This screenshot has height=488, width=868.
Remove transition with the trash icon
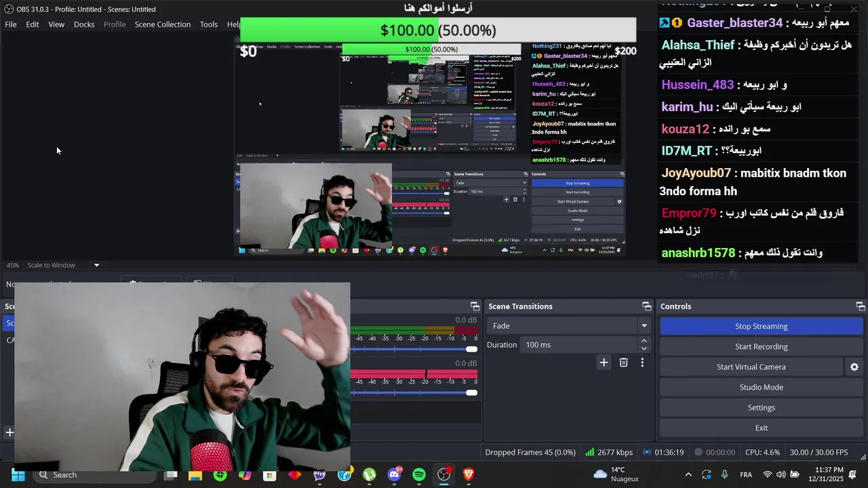click(x=623, y=363)
